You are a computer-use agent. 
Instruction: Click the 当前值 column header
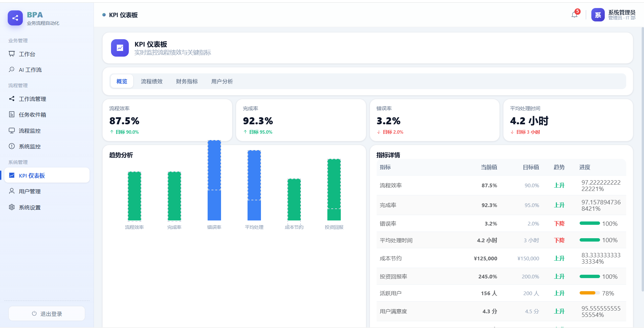(489, 167)
